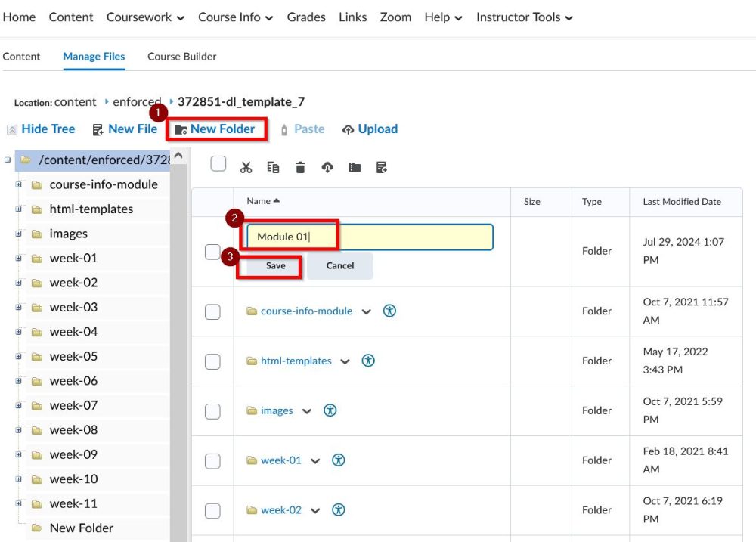756x542 pixels.
Task: Collapse the /content/enforced tree root node
Action: pyautogui.click(x=7, y=160)
